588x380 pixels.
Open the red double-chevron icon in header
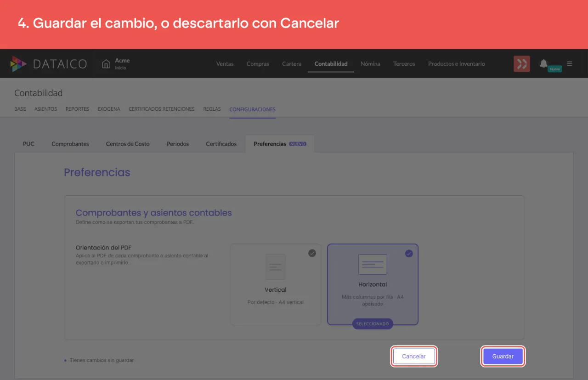click(x=522, y=64)
